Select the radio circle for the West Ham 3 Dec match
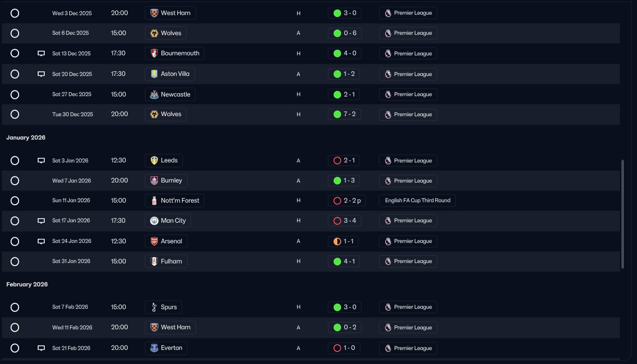 15,13
